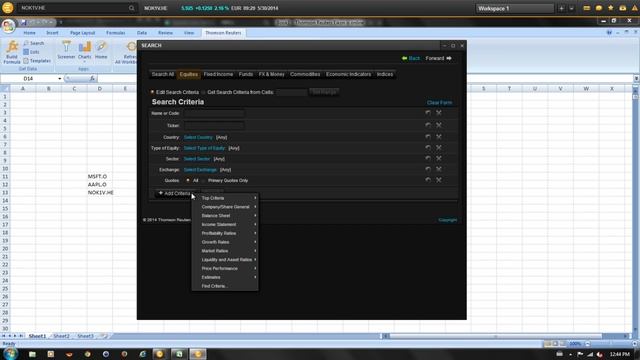This screenshot has width=640, height=360.
Task: Open the Lists tool in ribbon
Action: (31, 52)
